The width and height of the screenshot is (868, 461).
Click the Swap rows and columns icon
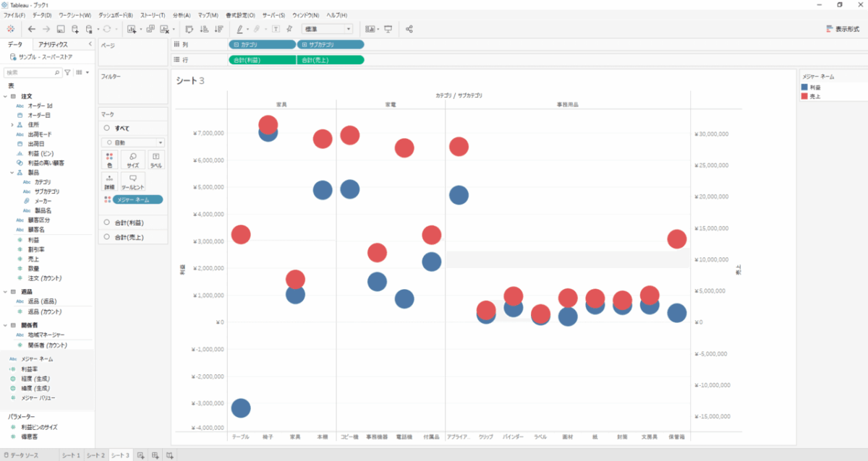click(189, 29)
